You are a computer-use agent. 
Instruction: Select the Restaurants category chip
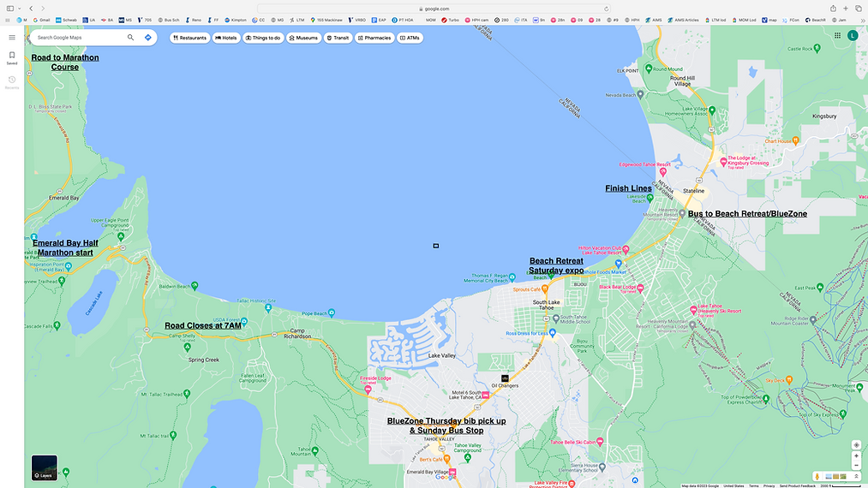click(x=189, y=38)
